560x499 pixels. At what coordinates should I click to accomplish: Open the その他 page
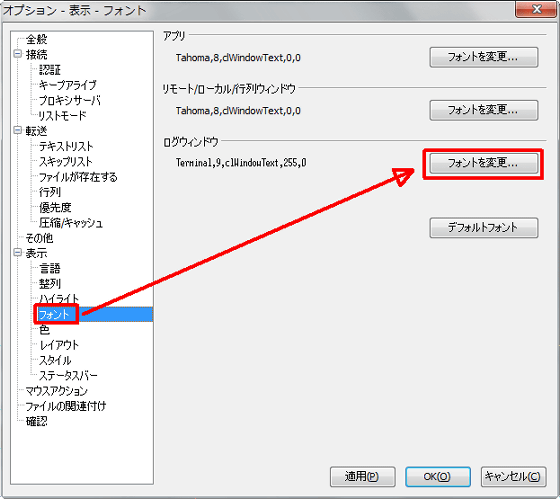pos(39,238)
